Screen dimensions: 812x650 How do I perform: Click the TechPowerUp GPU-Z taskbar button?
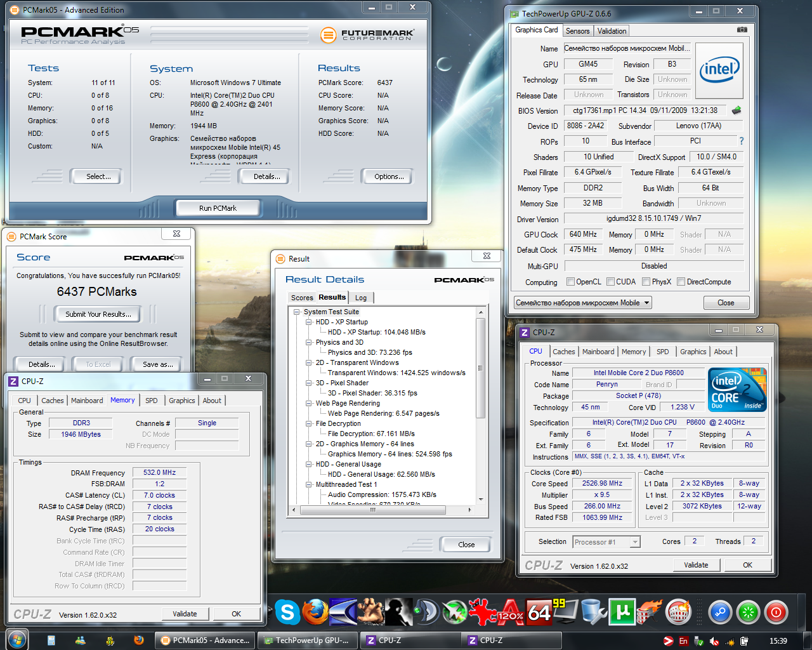tap(307, 640)
